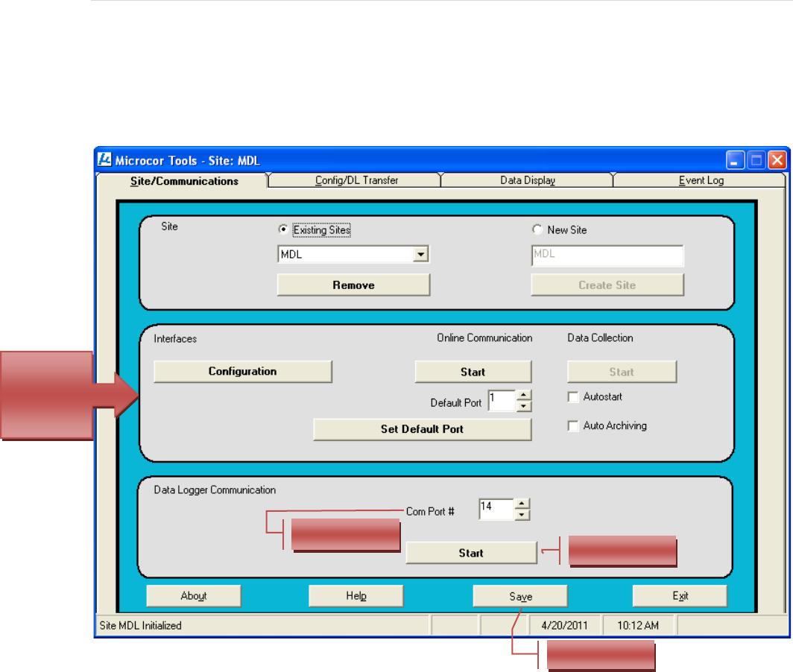The height and width of the screenshot is (672, 793).
Task: Increase the Default Port value
Action: (x=524, y=395)
